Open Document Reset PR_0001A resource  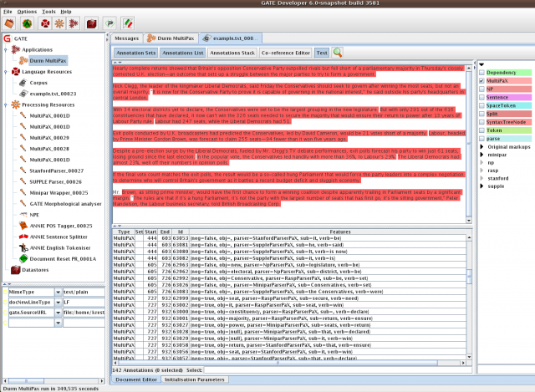coord(59,259)
